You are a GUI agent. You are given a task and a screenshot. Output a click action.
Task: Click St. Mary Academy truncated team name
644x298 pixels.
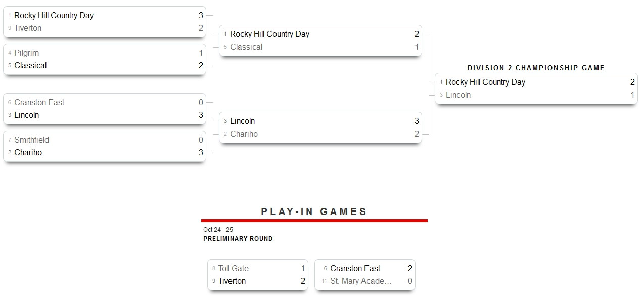[x=360, y=281]
